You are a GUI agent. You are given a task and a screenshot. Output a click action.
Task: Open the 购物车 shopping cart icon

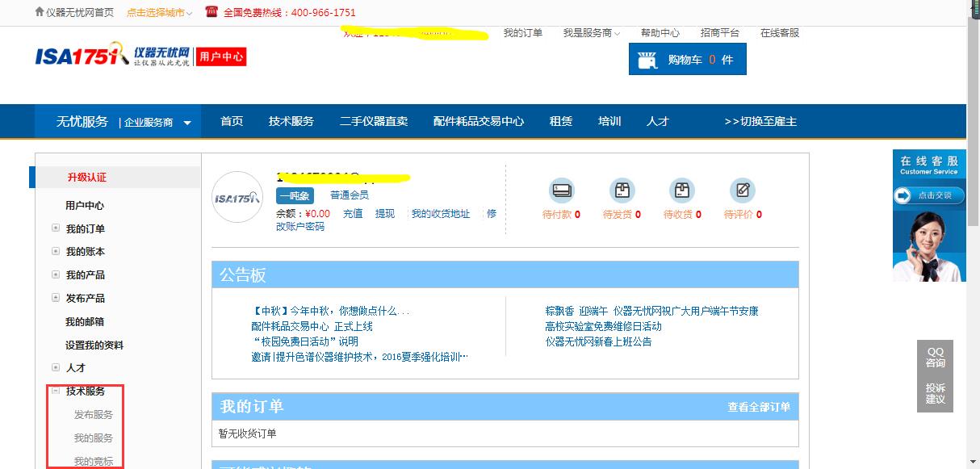click(x=646, y=57)
